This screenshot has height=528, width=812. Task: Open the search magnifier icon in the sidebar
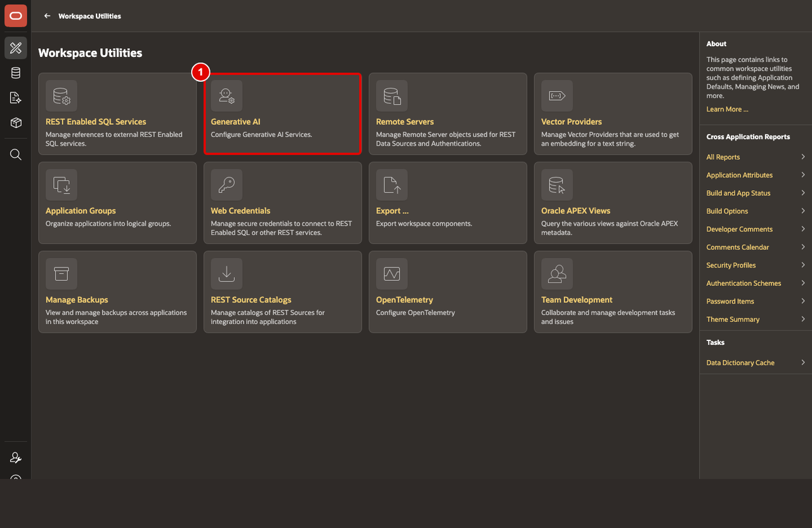(x=16, y=155)
